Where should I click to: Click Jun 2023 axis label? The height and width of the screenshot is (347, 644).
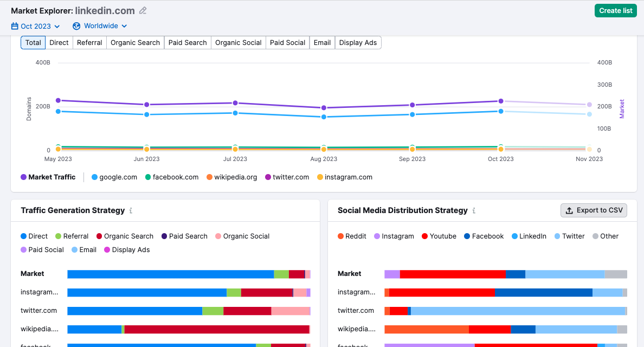pos(146,159)
